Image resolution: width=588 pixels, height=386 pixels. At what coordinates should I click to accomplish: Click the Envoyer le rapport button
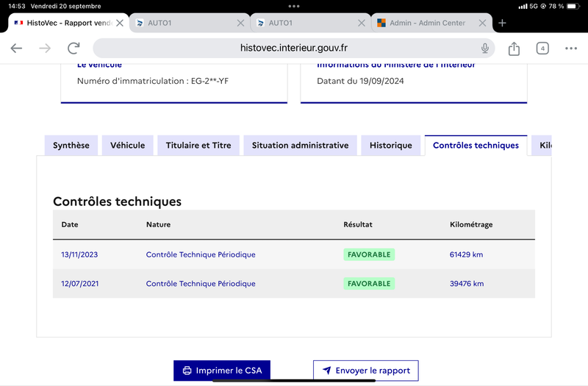point(366,371)
